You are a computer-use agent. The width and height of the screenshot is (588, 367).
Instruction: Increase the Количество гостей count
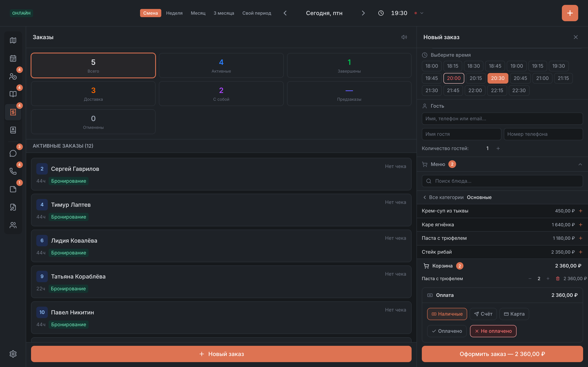(498, 148)
